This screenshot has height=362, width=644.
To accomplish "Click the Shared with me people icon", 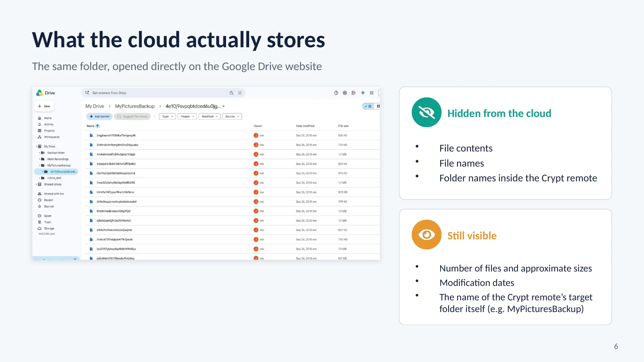I will [40, 194].
